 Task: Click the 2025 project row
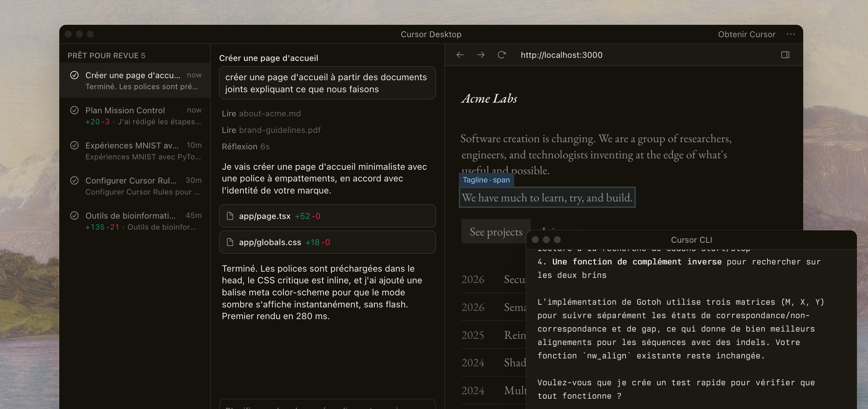(494, 335)
